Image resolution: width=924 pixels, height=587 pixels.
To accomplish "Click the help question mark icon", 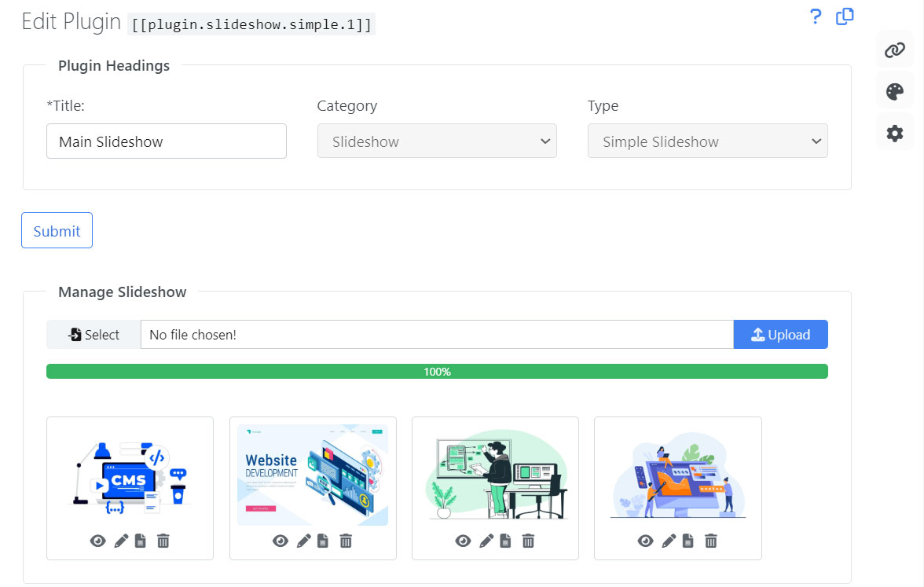I will [816, 17].
